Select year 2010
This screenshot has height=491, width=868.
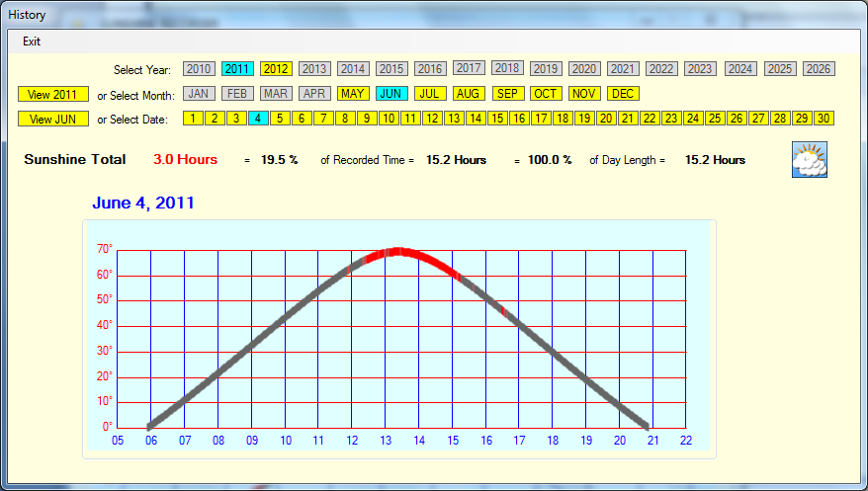pyautogui.click(x=199, y=68)
